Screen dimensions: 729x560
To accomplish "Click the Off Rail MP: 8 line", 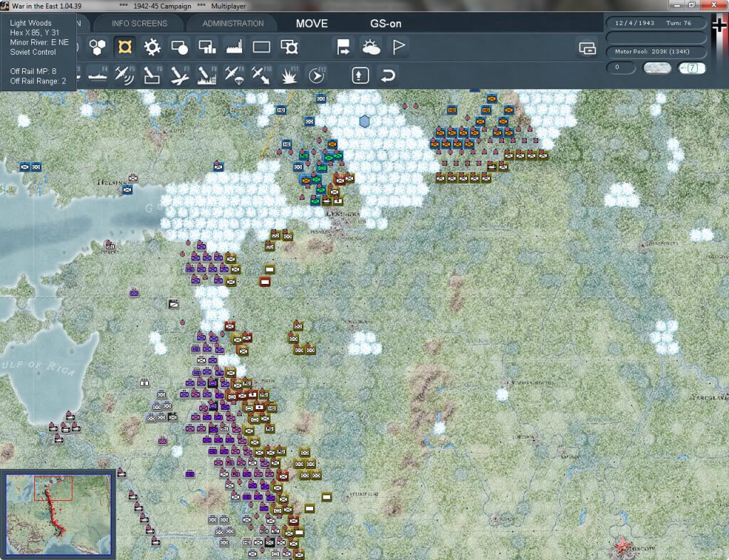I will pyautogui.click(x=33, y=71).
